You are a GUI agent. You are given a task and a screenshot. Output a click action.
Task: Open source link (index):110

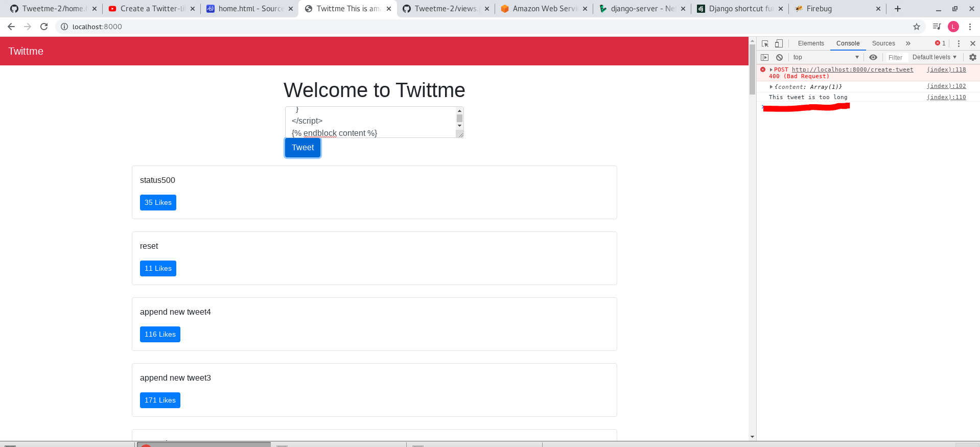click(x=946, y=97)
